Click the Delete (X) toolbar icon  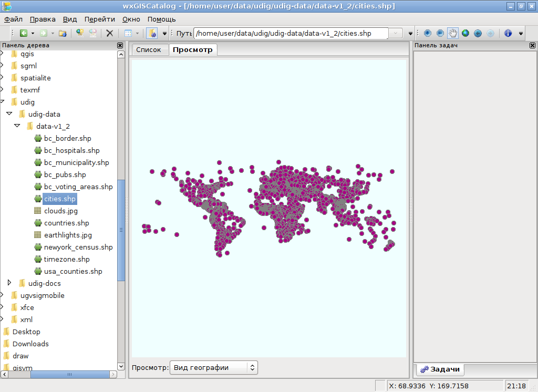(x=111, y=33)
